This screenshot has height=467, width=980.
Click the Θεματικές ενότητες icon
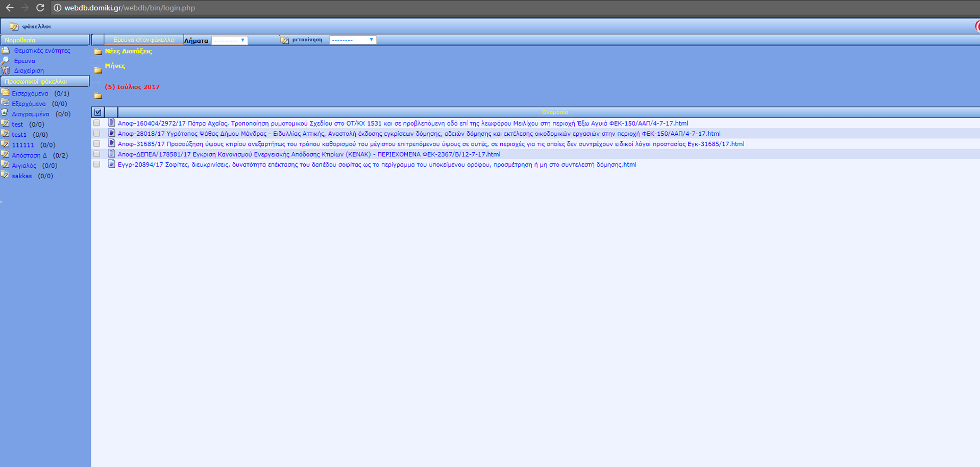pos(6,51)
